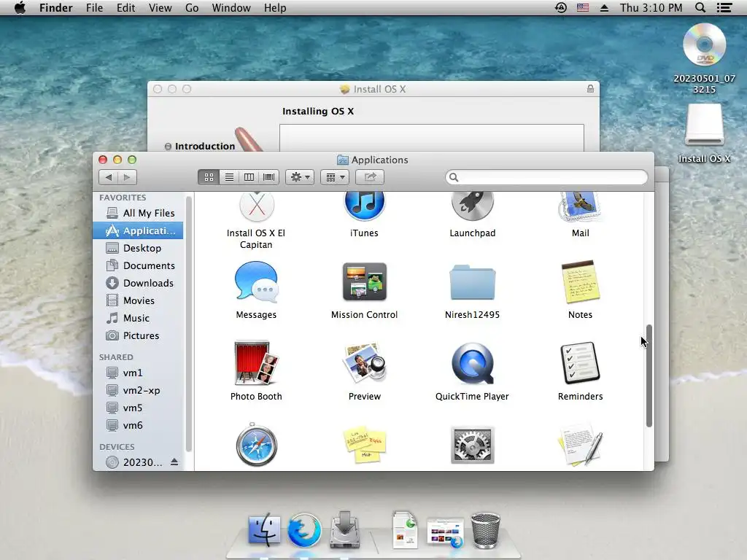Open the Firefox globe in the Dock

[x=304, y=529]
